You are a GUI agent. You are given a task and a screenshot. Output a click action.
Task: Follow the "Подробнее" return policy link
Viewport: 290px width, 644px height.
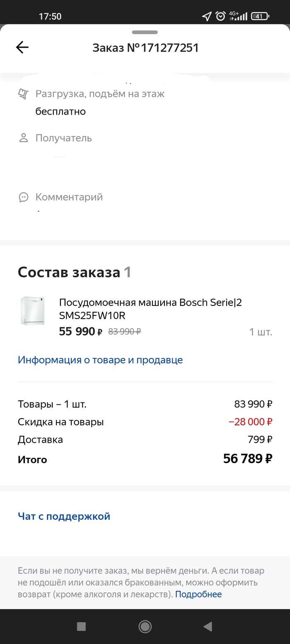[x=198, y=594]
